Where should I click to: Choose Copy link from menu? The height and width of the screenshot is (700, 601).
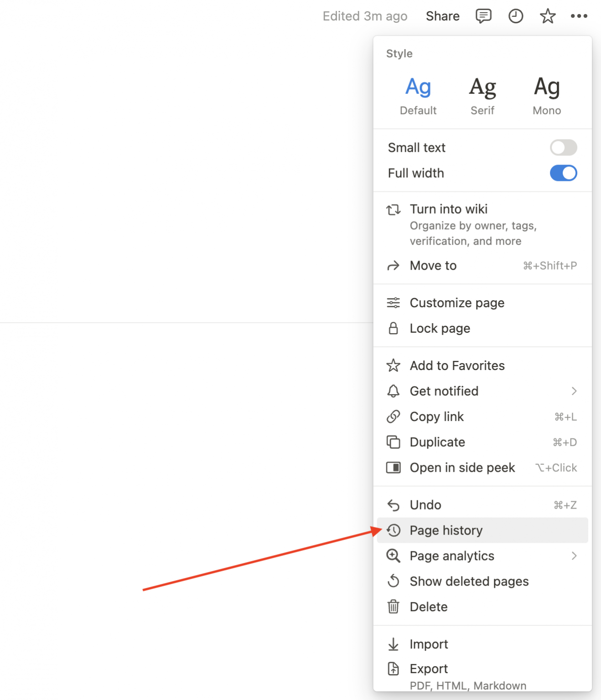pyautogui.click(x=482, y=417)
